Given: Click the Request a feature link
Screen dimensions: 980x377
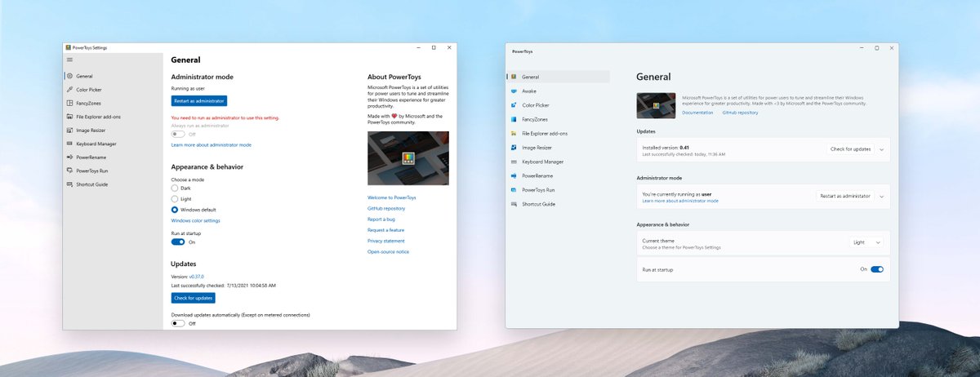Looking at the screenshot, I should coord(385,230).
